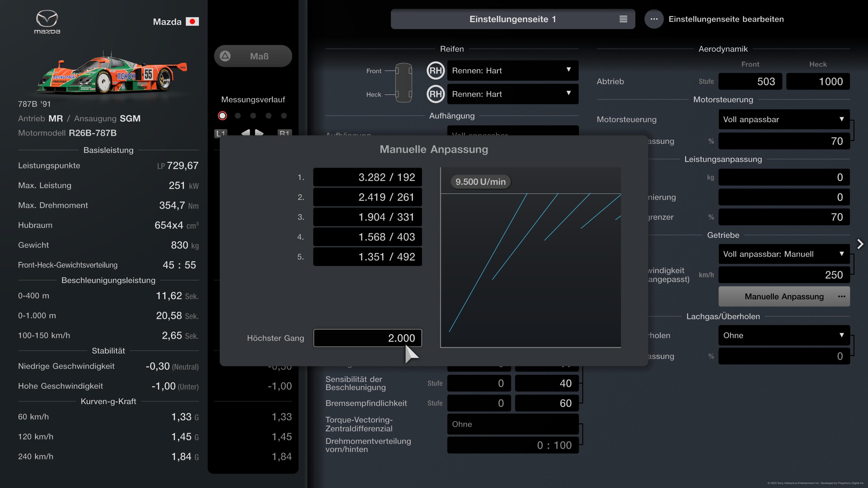Image resolution: width=868 pixels, height=488 pixels.
Task: Select fifth Messungsverlauf dot
Action: click(284, 116)
